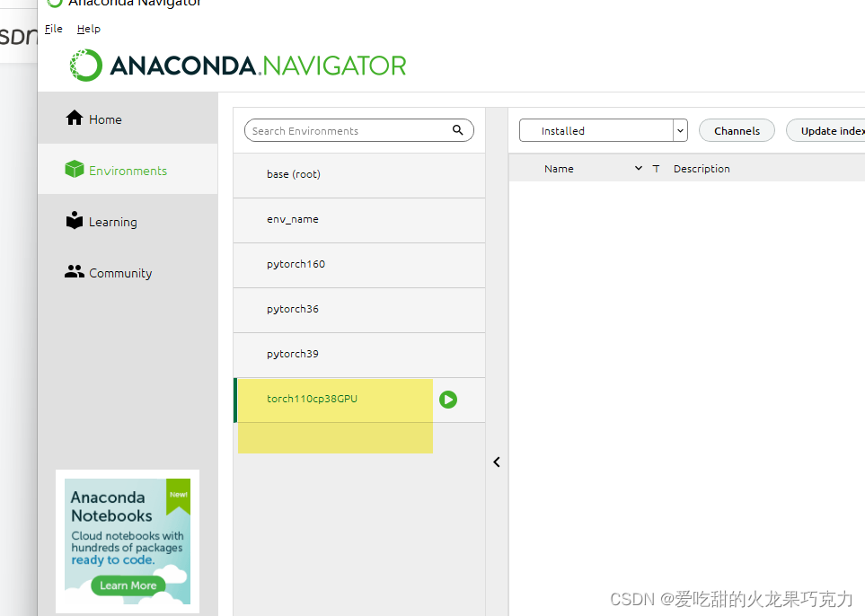Screen dimensions: 865x616
Task: Open the Anaconda Notebooks promo banner
Action: 128,541
